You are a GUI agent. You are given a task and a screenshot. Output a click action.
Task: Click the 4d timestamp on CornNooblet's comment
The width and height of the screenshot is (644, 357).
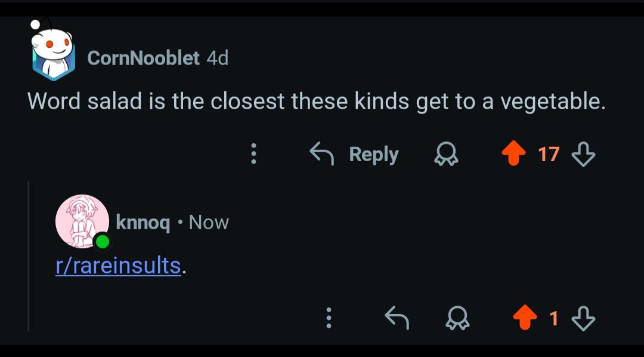[216, 58]
